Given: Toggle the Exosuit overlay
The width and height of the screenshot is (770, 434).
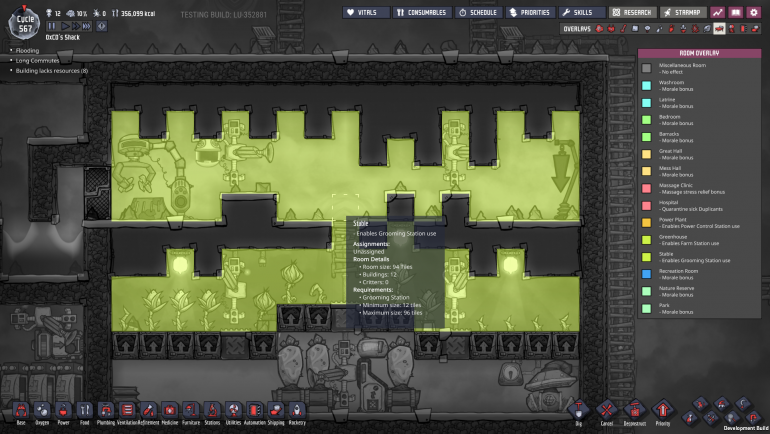Looking at the screenshot, I should (731, 29).
